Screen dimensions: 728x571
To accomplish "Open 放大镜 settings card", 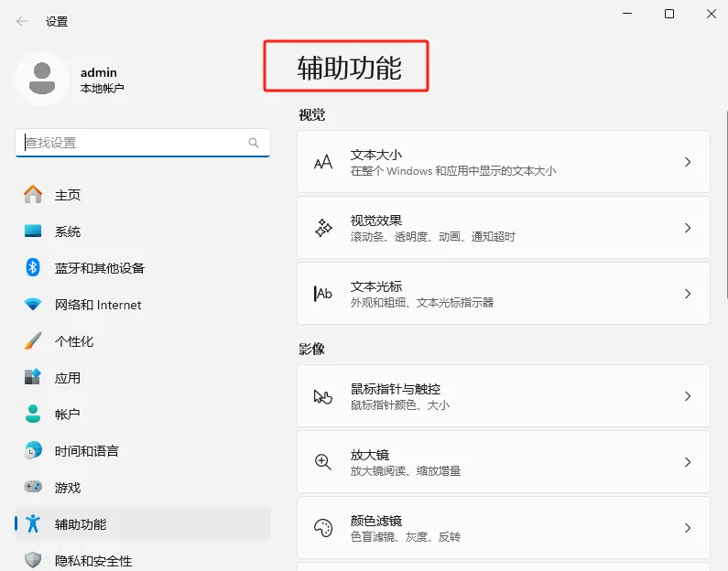I will [504, 462].
